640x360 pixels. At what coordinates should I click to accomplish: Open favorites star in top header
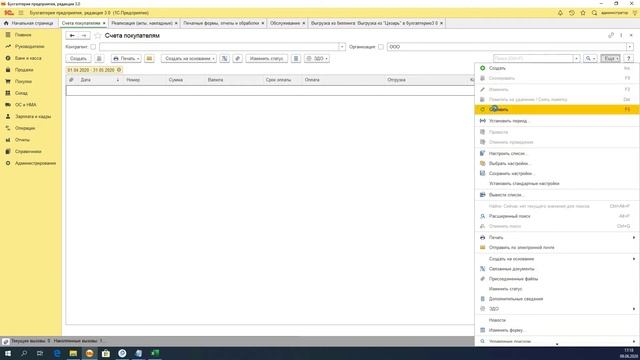583,13
